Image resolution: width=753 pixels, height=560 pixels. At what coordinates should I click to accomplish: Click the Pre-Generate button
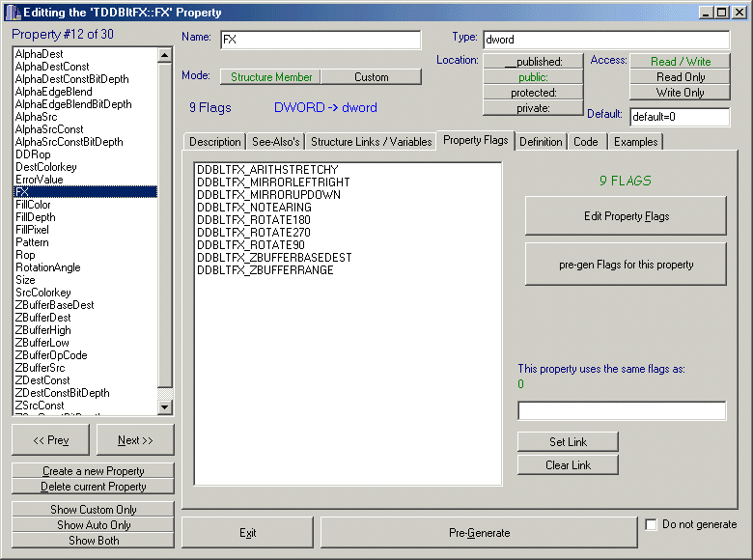[x=479, y=532]
